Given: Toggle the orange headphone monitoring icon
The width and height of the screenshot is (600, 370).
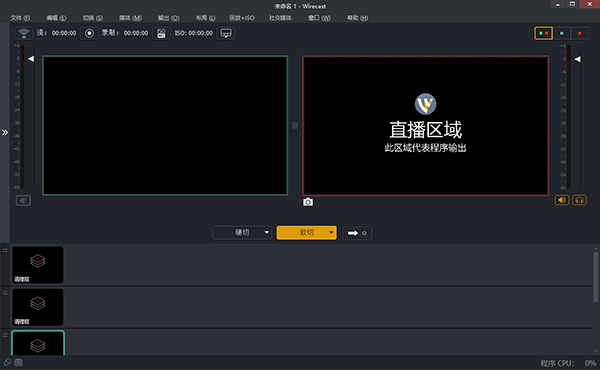Looking at the screenshot, I should point(579,200).
